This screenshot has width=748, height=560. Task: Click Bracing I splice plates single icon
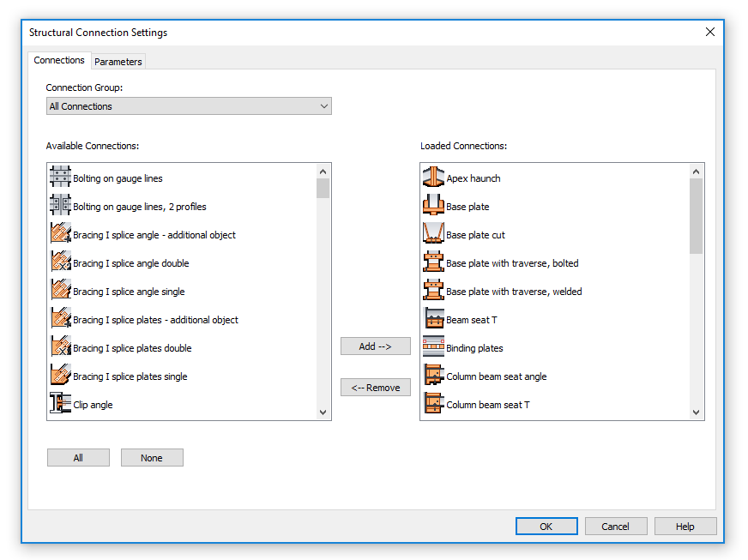60,376
